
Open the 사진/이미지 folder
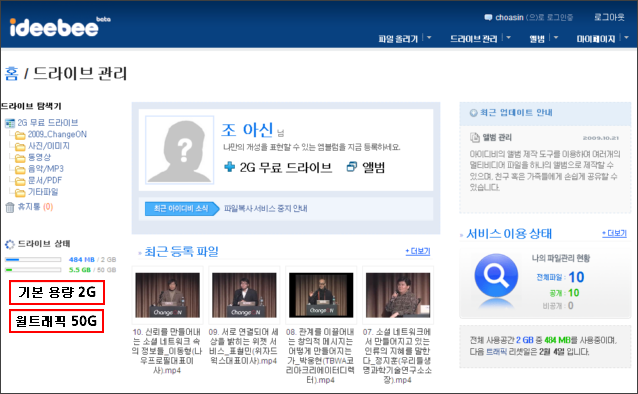(48, 146)
